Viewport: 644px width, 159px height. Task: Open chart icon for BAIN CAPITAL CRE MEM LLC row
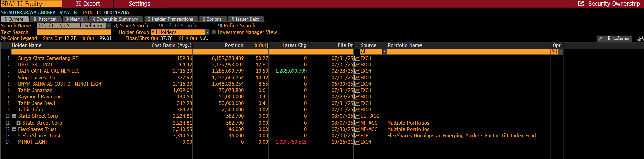357,71
